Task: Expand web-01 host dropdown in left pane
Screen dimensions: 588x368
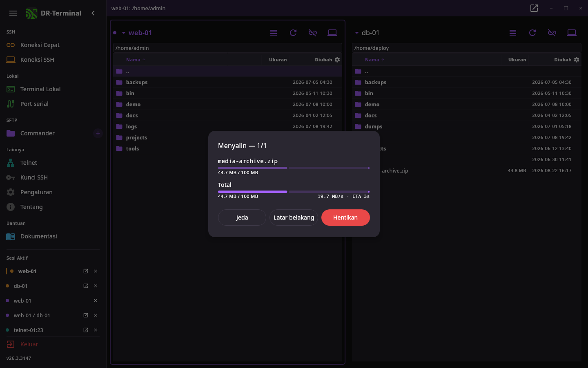Action: tap(123, 33)
